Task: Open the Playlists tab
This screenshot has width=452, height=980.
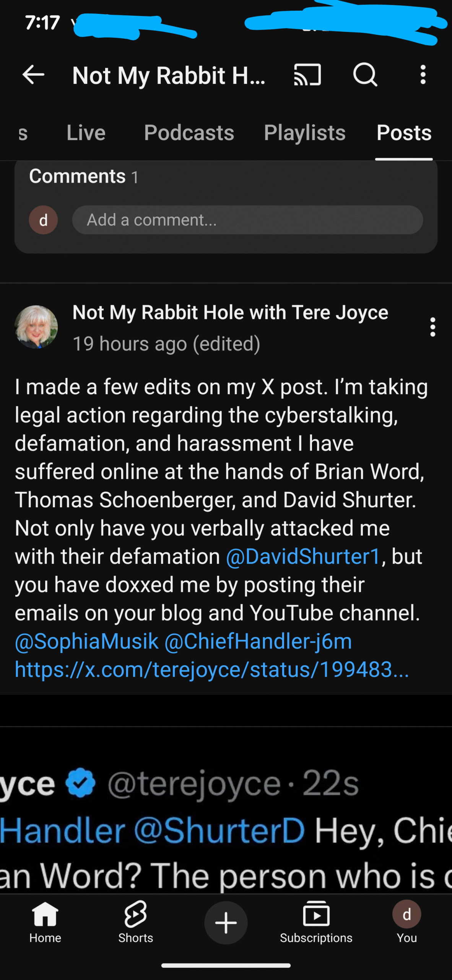Action: click(305, 133)
